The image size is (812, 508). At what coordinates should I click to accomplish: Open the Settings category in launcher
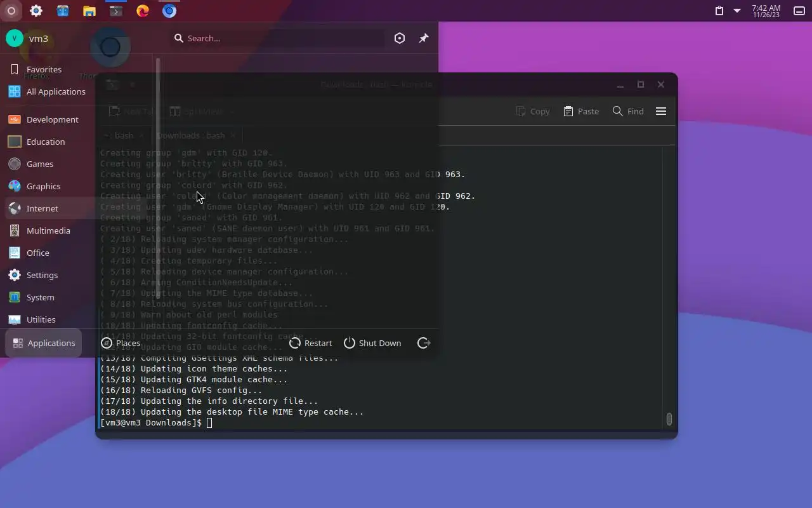(x=77, y=275)
